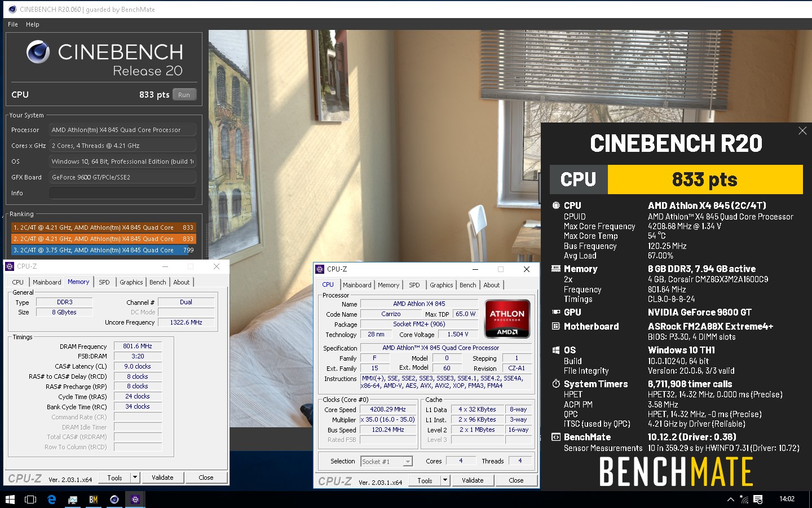Switch to BenchMate in the taskbar
Screen dimensions: 812x508
pos(94,499)
